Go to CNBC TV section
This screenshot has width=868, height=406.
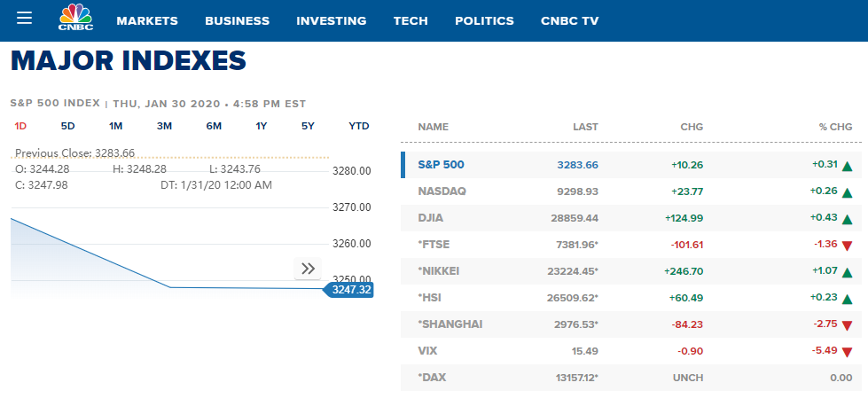[569, 21]
